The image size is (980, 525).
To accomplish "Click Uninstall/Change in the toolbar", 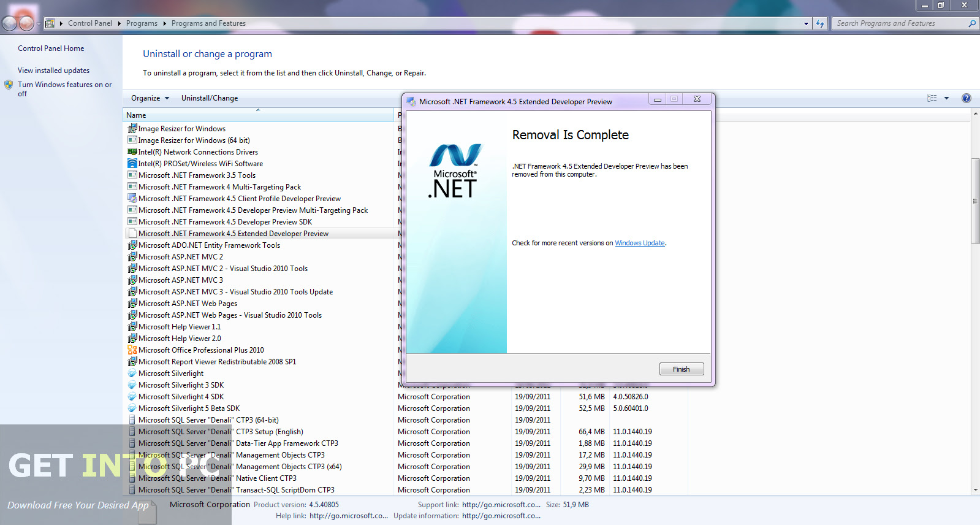I will coord(210,98).
